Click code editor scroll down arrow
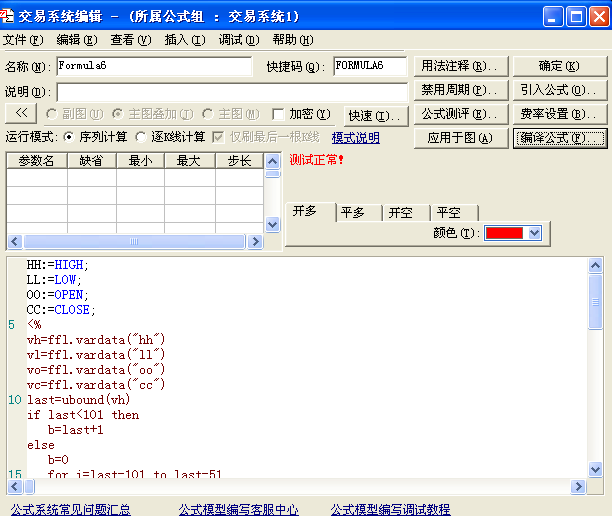This screenshot has width=612, height=516. (595, 469)
